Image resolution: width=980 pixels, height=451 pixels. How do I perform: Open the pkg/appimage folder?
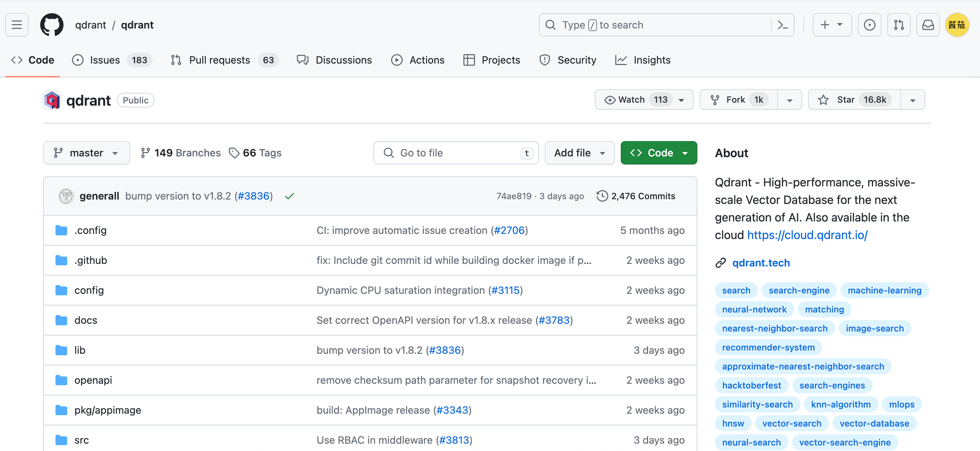pos(108,410)
